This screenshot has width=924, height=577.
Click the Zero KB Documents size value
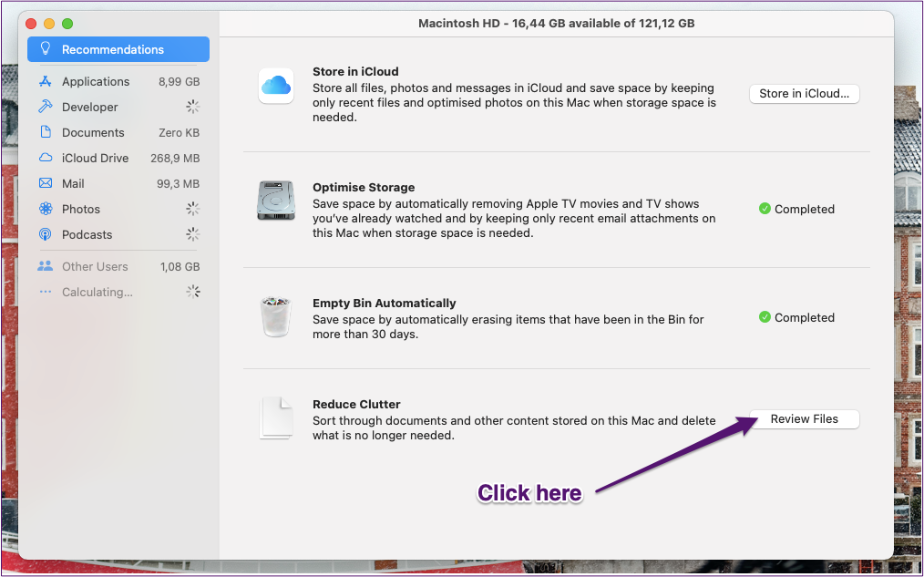pyautogui.click(x=180, y=132)
